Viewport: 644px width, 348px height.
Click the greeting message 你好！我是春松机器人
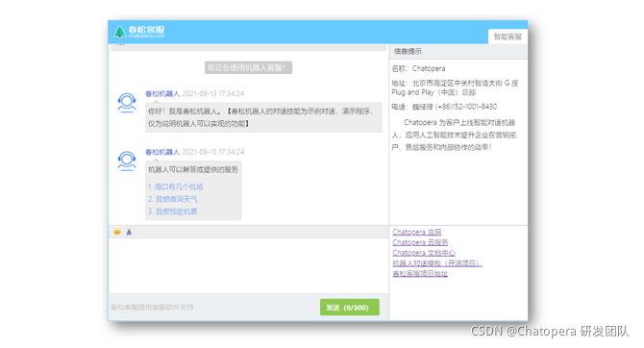coord(263,117)
